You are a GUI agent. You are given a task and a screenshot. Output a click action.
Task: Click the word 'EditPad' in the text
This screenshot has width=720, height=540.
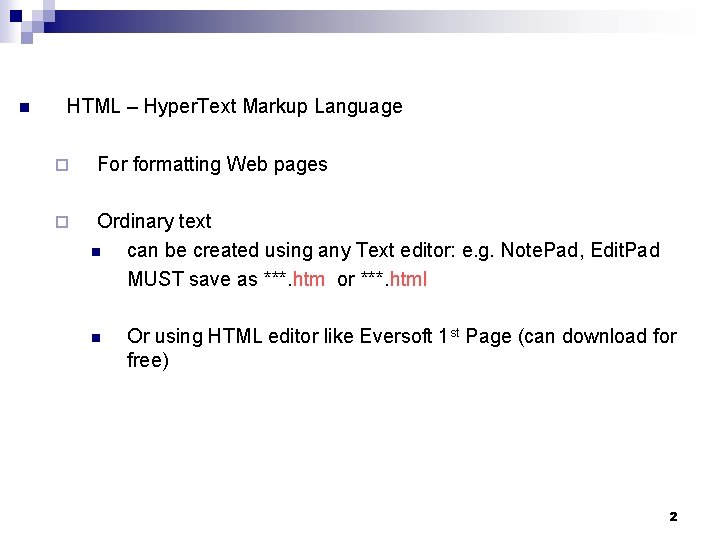(x=625, y=250)
